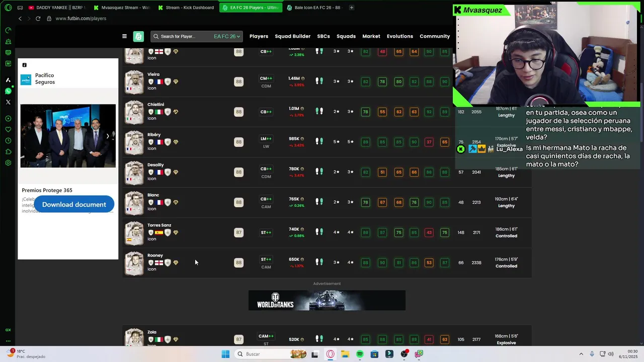Open the SBCs menu
The width and height of the screenshot is (644, 362).
[324, 36]
